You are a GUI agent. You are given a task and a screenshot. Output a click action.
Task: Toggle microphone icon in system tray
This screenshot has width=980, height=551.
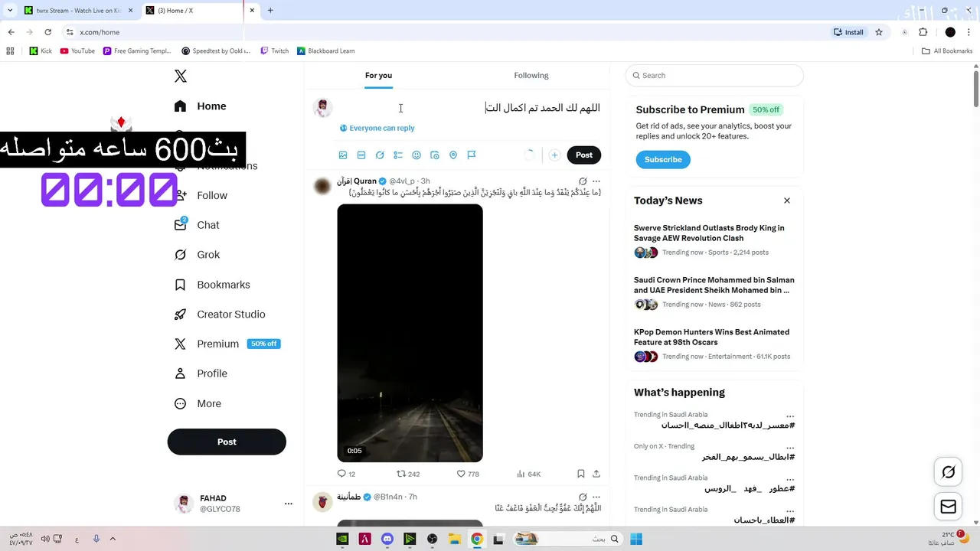click(96, 539)
